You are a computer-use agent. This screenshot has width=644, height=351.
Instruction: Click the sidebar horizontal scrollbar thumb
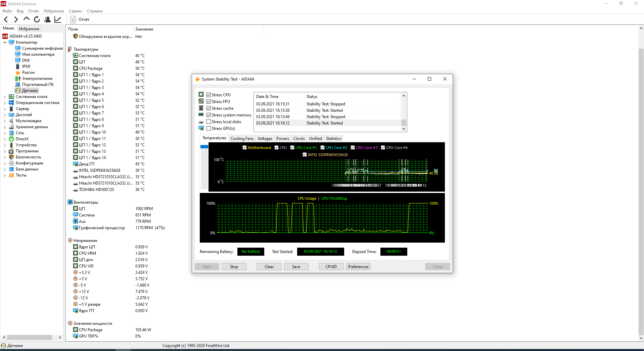pyautogui.click(x=30, y=337)
